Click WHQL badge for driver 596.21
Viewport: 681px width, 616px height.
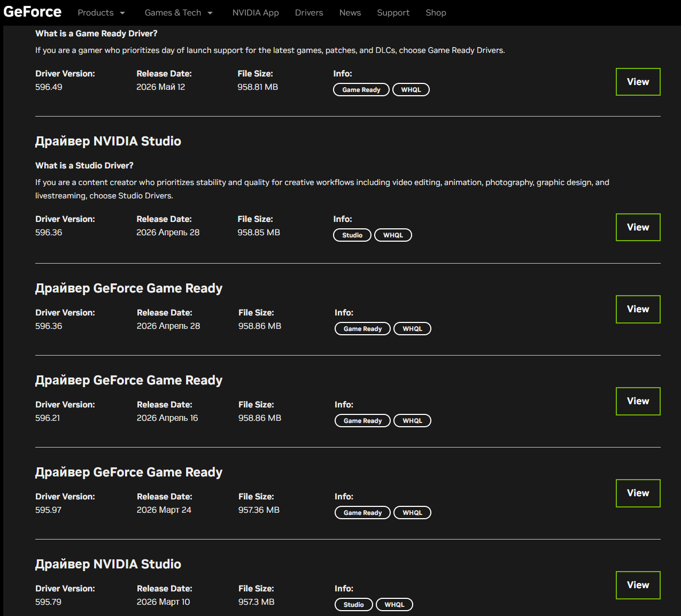[412, 421]
